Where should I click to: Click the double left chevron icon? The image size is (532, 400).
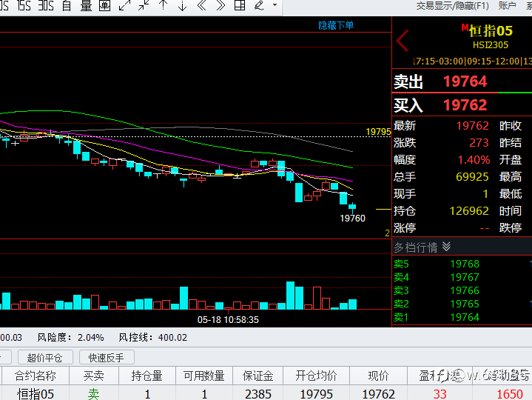point(201,5)
